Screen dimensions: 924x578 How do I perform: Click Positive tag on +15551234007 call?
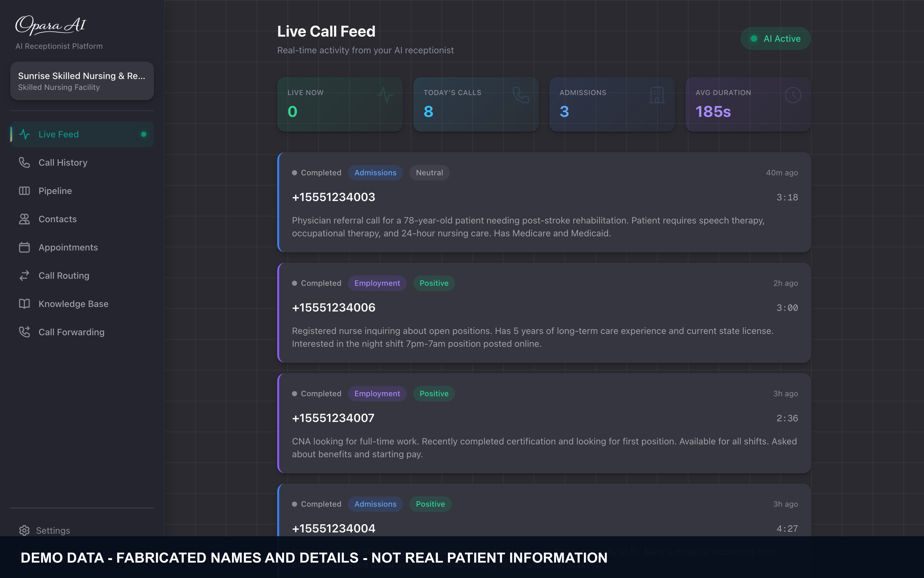pos(434,394)
